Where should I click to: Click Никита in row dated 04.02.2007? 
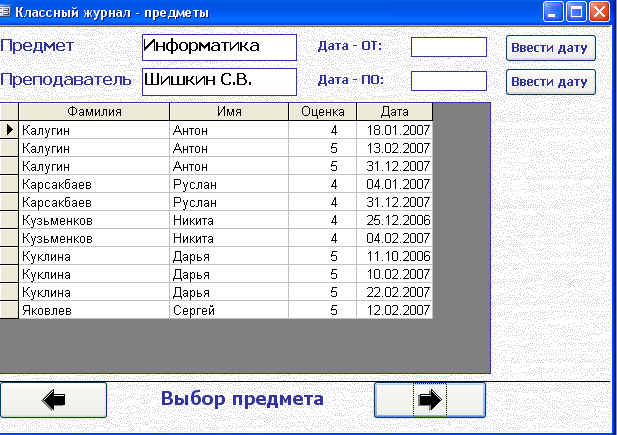tap(229, 238)
